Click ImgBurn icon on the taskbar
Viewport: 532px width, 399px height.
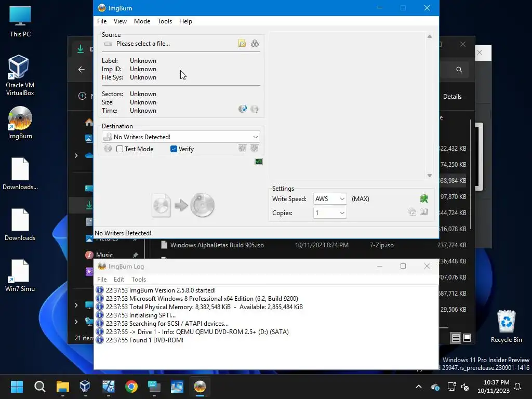pos(200,387)
